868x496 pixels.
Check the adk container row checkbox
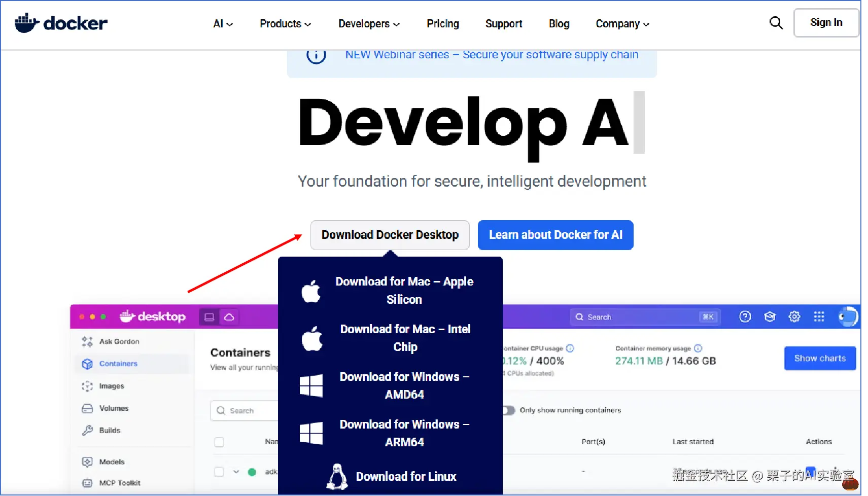tap(219, 472)
